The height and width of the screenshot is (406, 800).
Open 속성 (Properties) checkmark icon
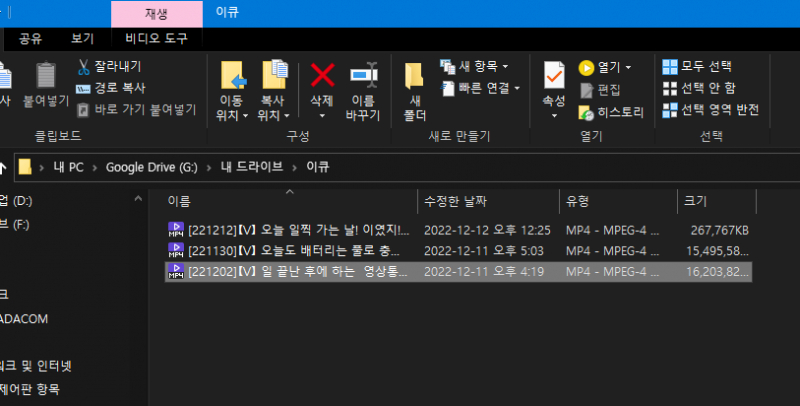pos(553,76)
